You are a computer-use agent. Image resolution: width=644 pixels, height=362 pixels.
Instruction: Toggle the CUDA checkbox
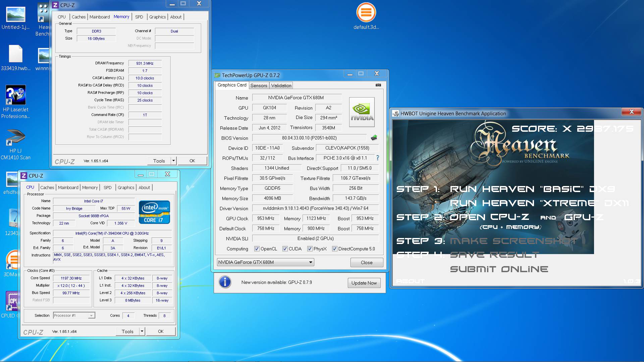(285, 249)
